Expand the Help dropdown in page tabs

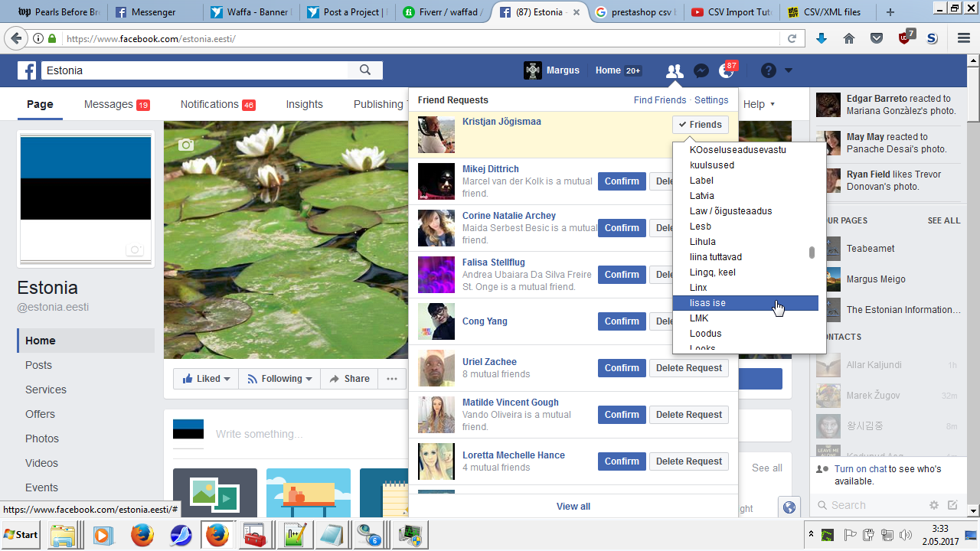[x=759, y=104]
